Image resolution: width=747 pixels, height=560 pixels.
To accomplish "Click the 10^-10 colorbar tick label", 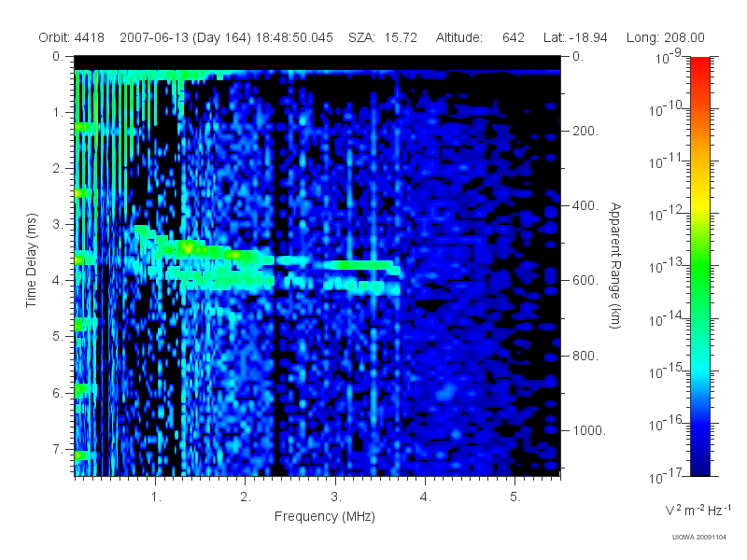I will point(667,109).
